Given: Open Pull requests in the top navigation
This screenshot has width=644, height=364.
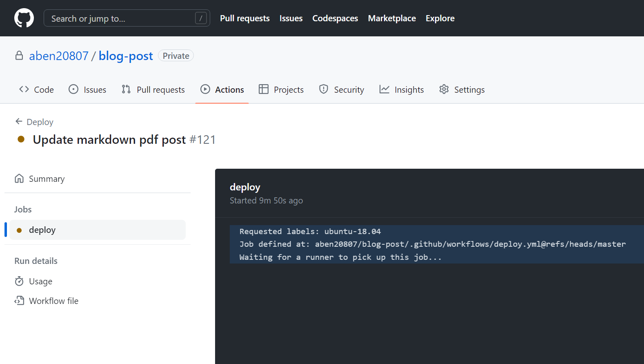Looking at the screenshot, I should 245,18.
